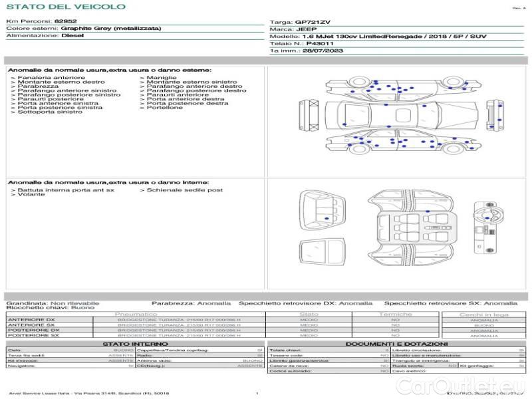
Task: Click the trunk interior diagram with blue dot
Action: (x=321, y=211)
